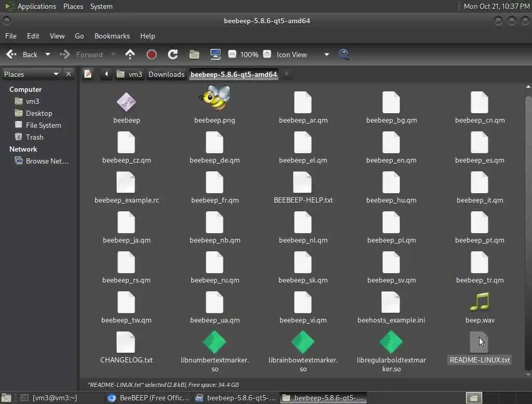The height and width of the screenshot is (404, 532).
Task: Select the beebeep.png bee image
Action: pyautogui.click(x=215, y=98)
